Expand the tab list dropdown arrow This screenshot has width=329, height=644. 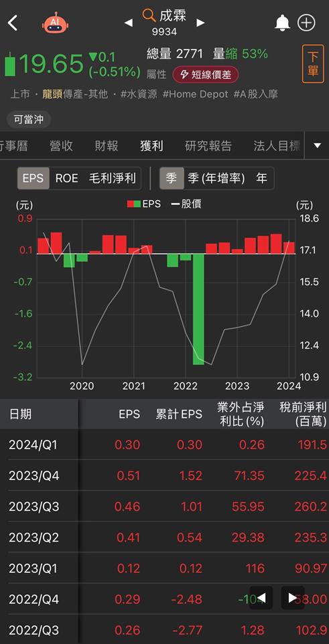[317, 146]
